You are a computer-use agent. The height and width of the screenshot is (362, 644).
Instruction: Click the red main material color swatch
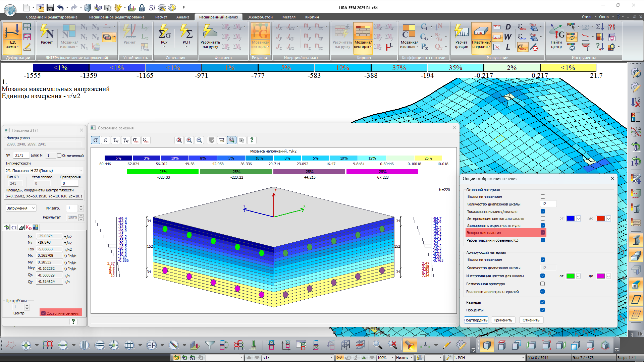(600, 219)
